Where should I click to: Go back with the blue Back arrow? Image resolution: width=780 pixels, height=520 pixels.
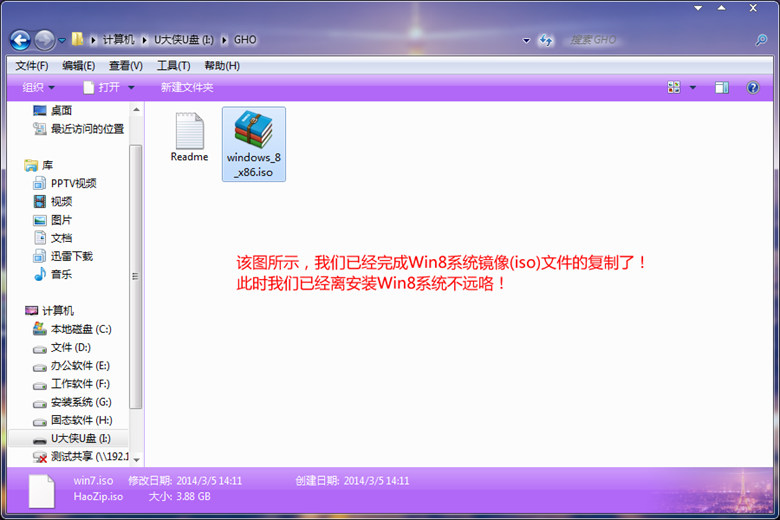pos(20,40)
